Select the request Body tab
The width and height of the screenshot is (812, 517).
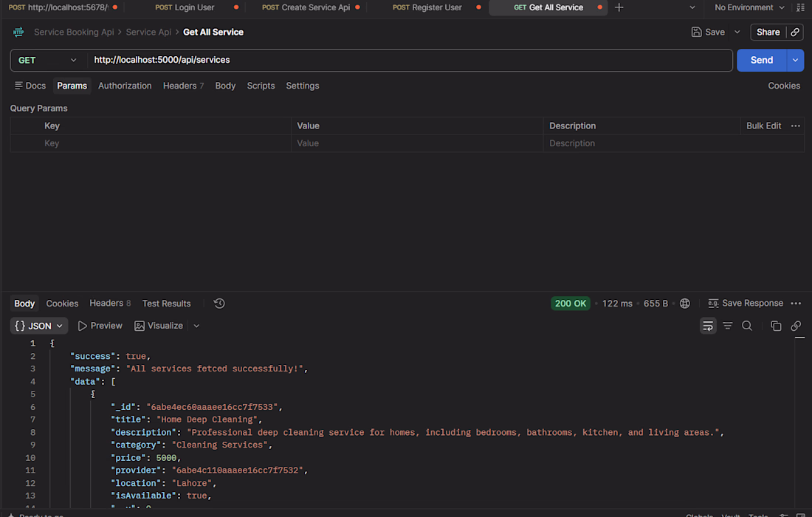225,86
